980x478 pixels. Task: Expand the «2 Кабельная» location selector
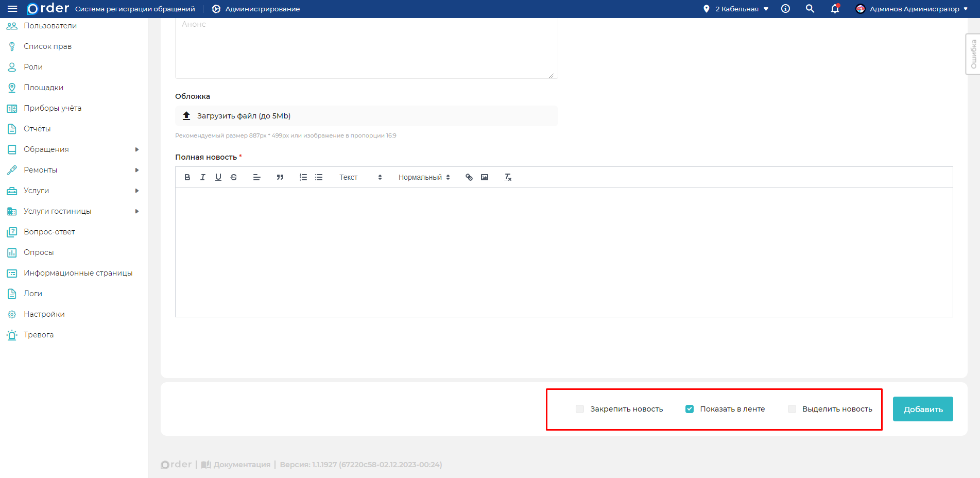[736, 9]
